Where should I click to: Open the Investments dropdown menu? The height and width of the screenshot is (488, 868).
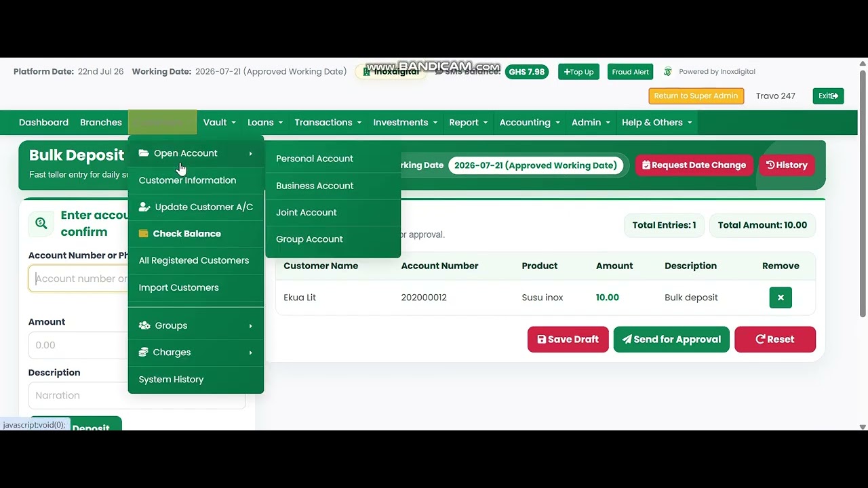point(406,123)
